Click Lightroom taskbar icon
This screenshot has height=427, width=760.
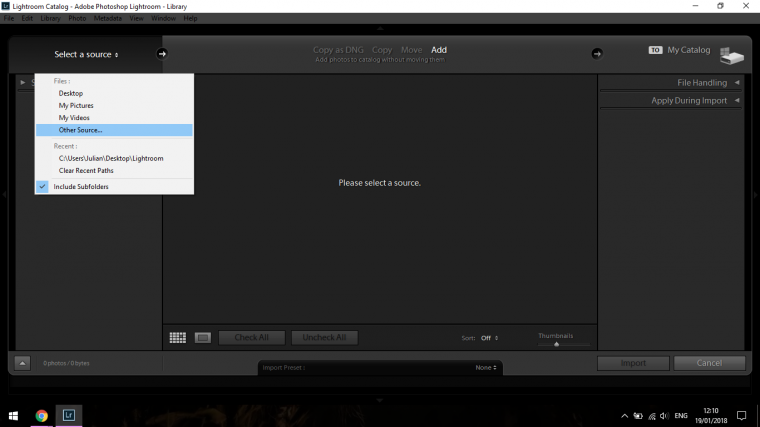(68, 415)
